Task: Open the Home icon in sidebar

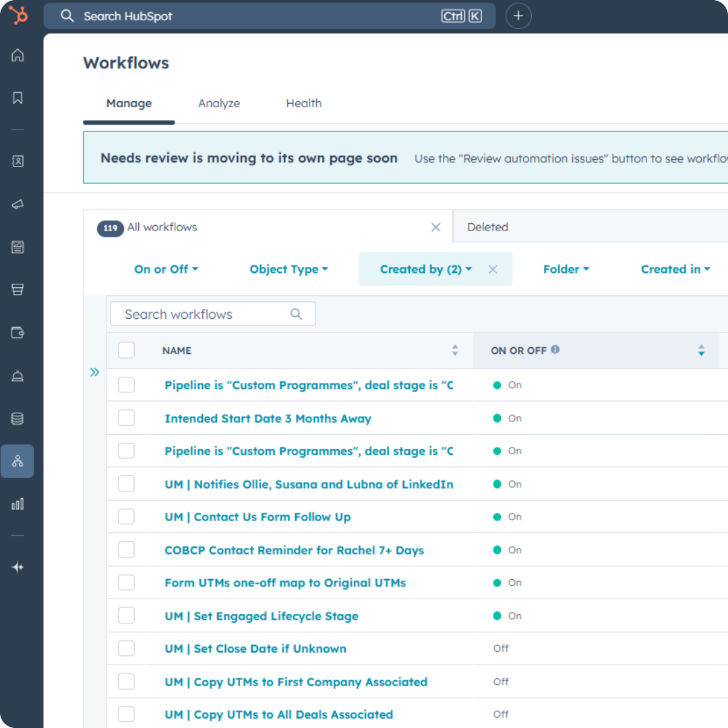Action: pos(18,55)
